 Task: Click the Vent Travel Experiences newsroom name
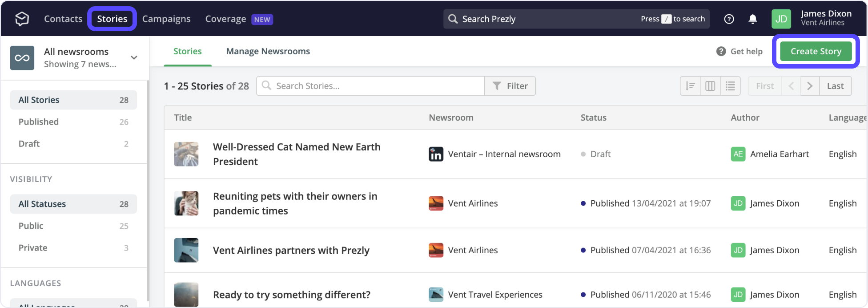[495, 295]
